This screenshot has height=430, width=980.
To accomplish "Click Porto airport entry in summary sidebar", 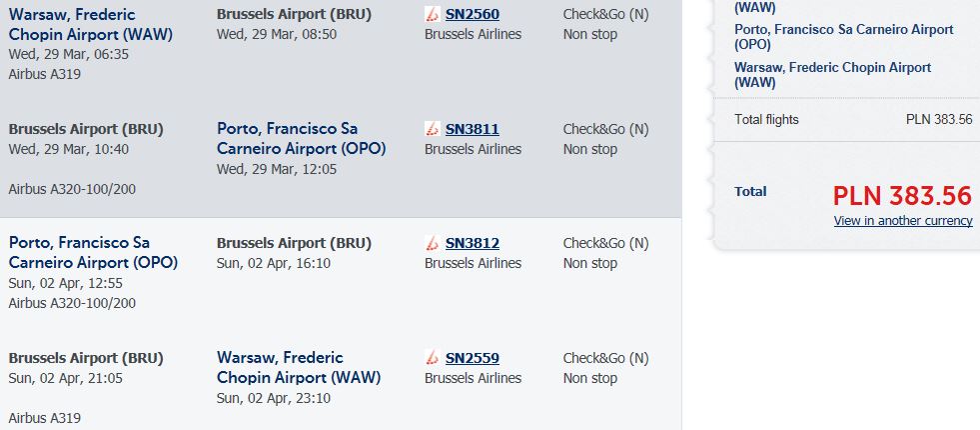I will coord(844,37).
